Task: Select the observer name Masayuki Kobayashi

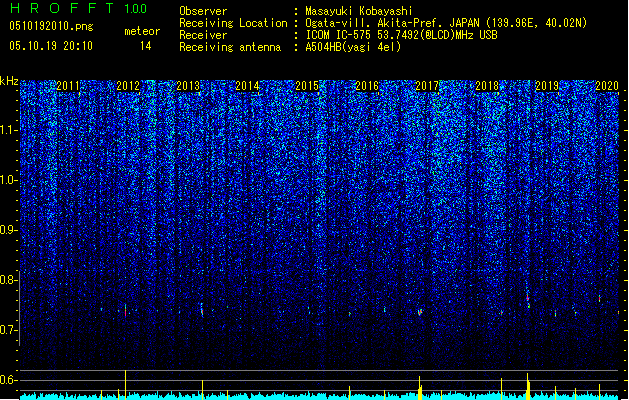Action: coord(359,11)
